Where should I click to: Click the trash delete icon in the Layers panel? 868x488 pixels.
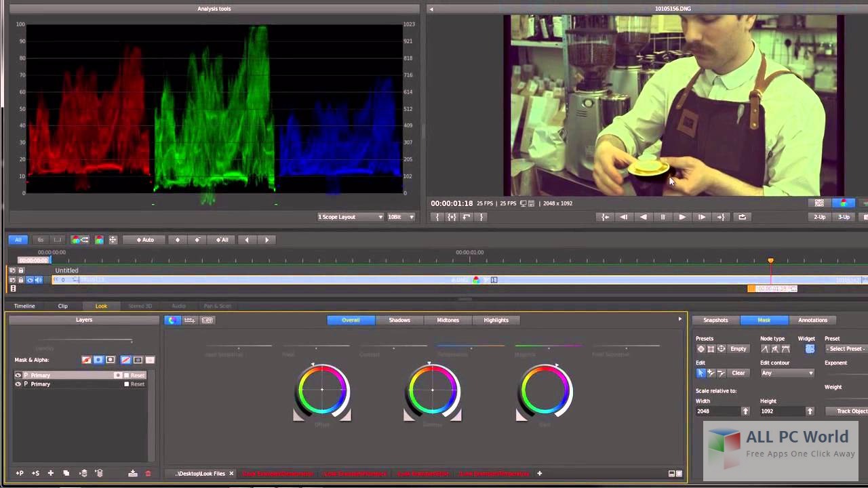(149, 474)
